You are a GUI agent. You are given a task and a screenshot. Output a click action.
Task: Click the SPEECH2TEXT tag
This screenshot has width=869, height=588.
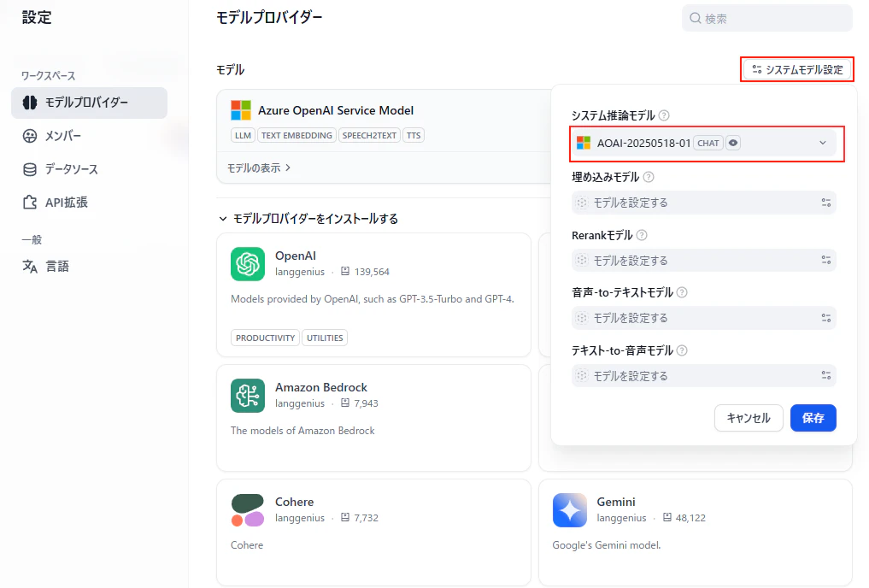coord(369,135)
